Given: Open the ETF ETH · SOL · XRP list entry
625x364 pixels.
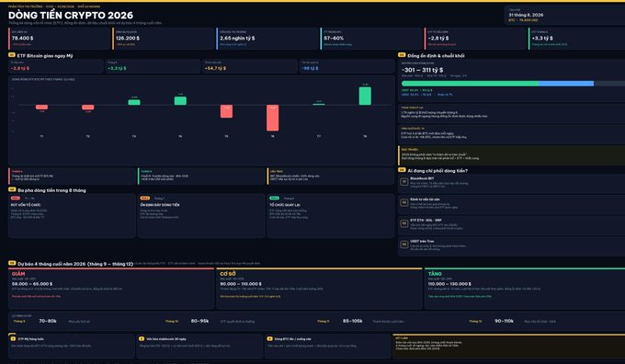Looking at the screenshot, I should (x=511, y=224).
